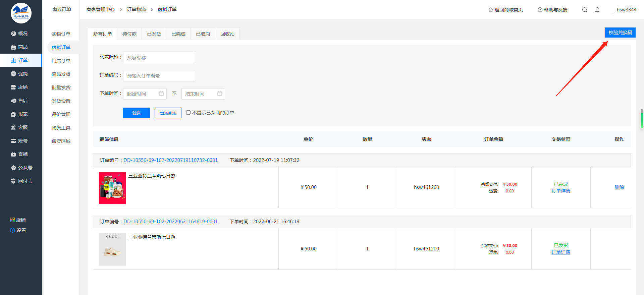Open the 概况 overview icon
Image resolution: width=644 pixels, height=295 pixels.
(x=13, y=34)
